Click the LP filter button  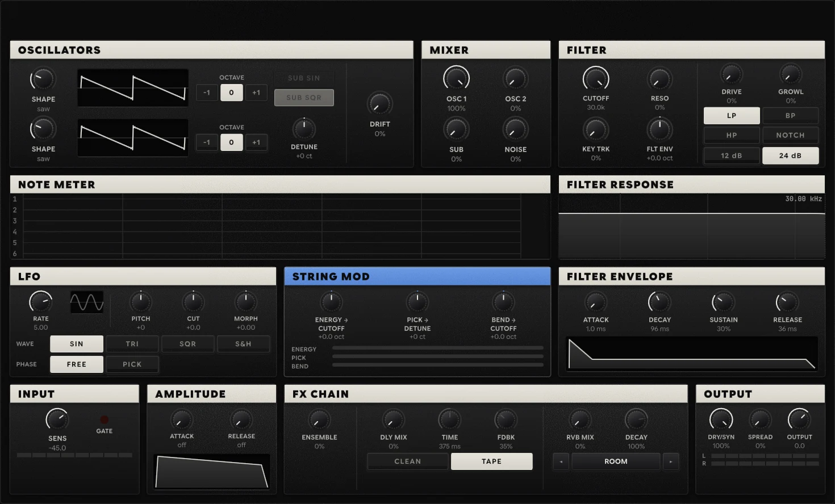click(732, 116)
